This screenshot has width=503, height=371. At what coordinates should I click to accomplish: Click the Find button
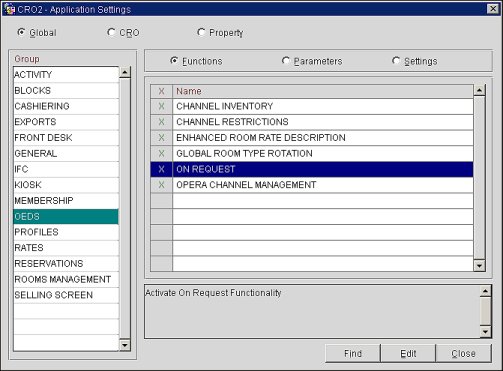click(x=353, y=353)
